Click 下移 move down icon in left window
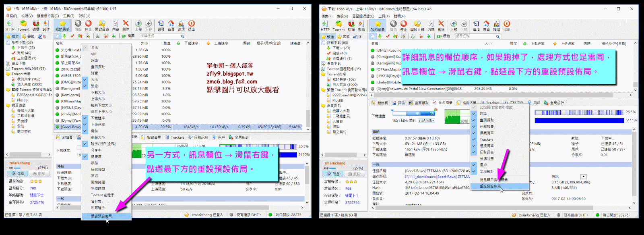 click(x=149, y=25)
